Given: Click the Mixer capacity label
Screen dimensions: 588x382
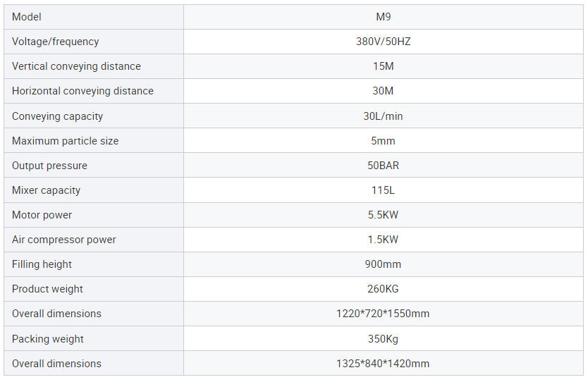Looking at the screenshot, I should tap(46, 190).
